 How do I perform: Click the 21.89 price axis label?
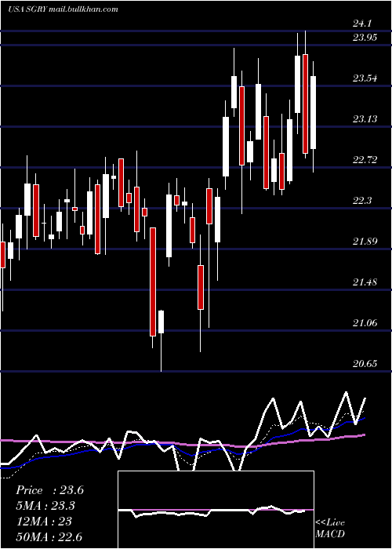click(365, 242)
